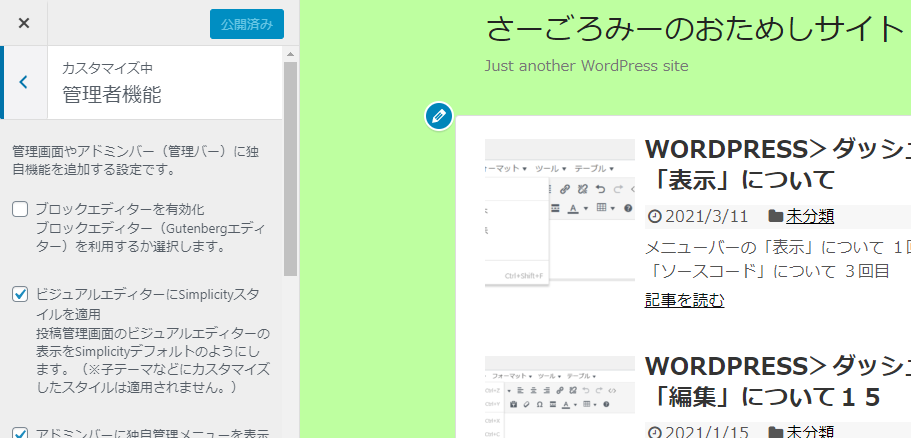Click 未分類 category on the 2021/3/11 post
This screenshot has width=911, height=438.
[810, 216]
